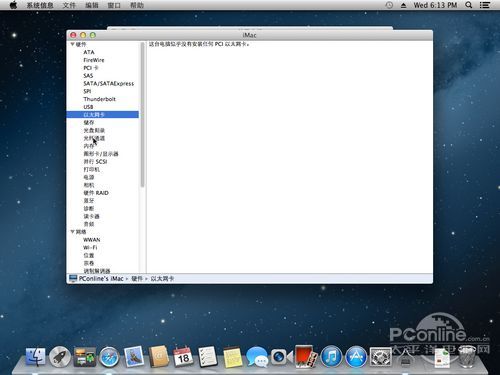500x375 pixels.
Task: Select USB in the hardware list
Action: [88, 107]
